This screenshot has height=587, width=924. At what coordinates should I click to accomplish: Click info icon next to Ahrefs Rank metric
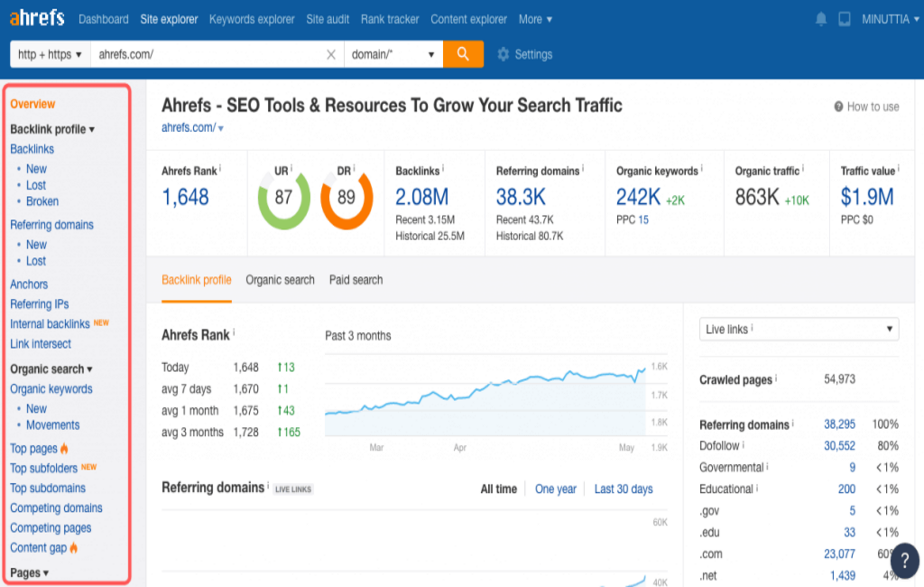[x=220, y=169]
